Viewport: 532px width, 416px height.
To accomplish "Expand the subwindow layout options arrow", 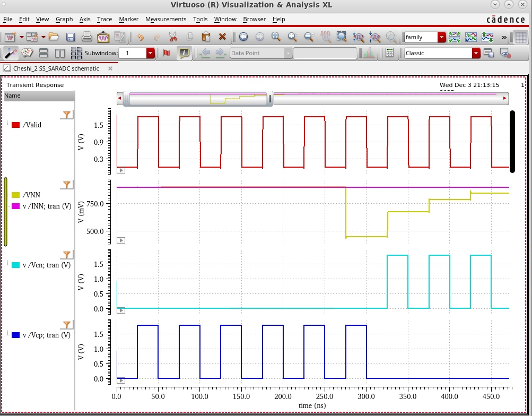I will pyautogui.click(x=43, y=37).
